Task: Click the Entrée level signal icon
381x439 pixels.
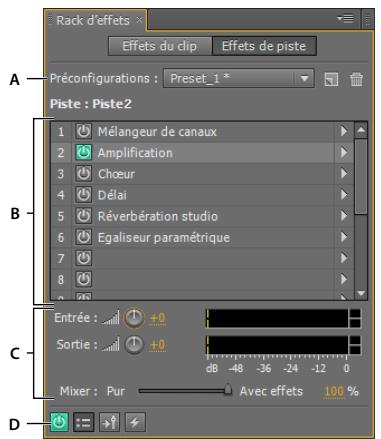Action: (x=110, y=318)
